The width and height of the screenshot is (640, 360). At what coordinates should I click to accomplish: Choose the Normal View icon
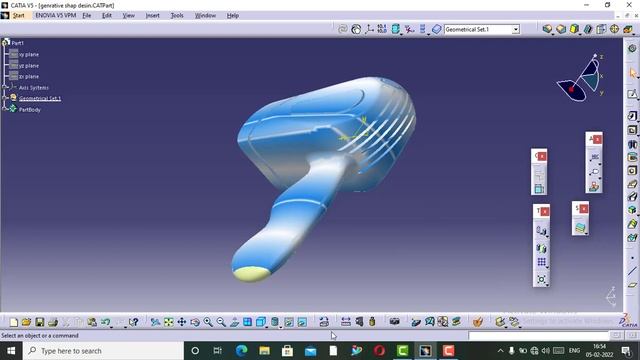(x=234, y=322)
